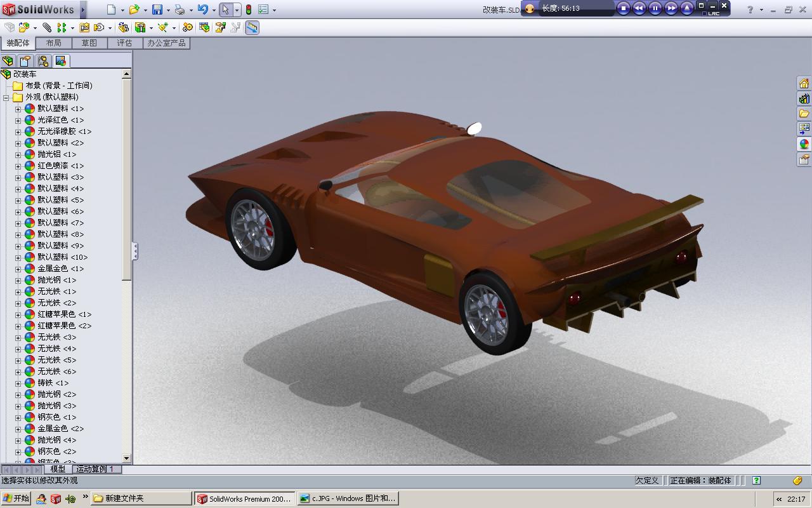Switch to the 模型 bottom tab

[x=58, y=469]
